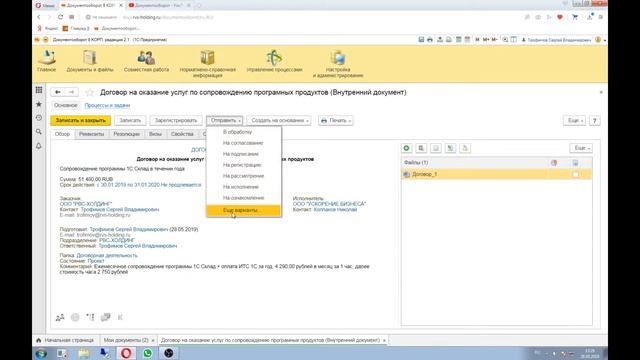640x360 pixels.
Task: Switch to the Резолюции tab
Action: tap(126, 134)
